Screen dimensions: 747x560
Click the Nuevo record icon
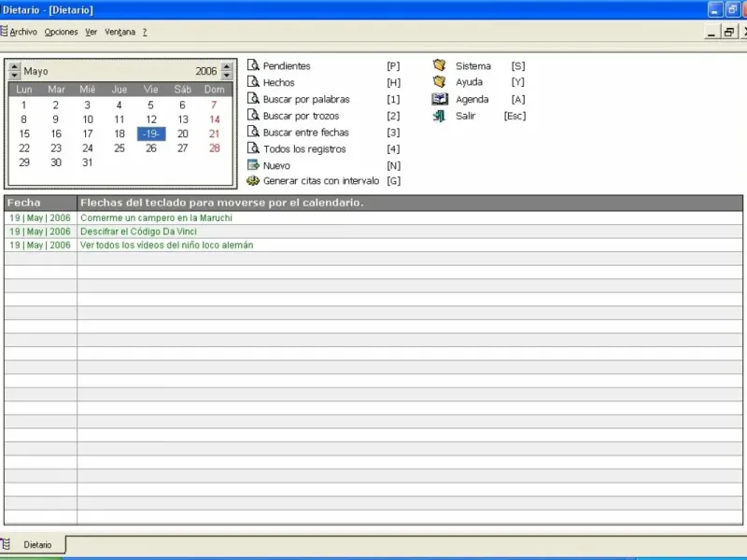click(x=253, y=165)
